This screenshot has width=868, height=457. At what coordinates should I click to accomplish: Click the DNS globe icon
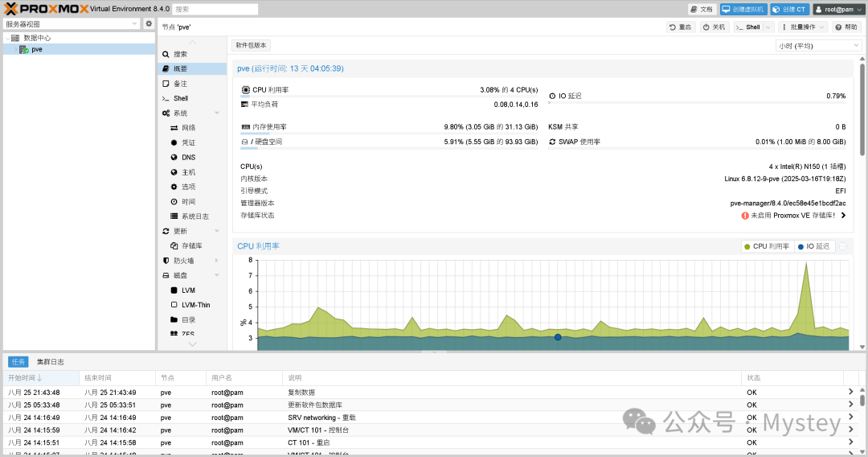174,158
